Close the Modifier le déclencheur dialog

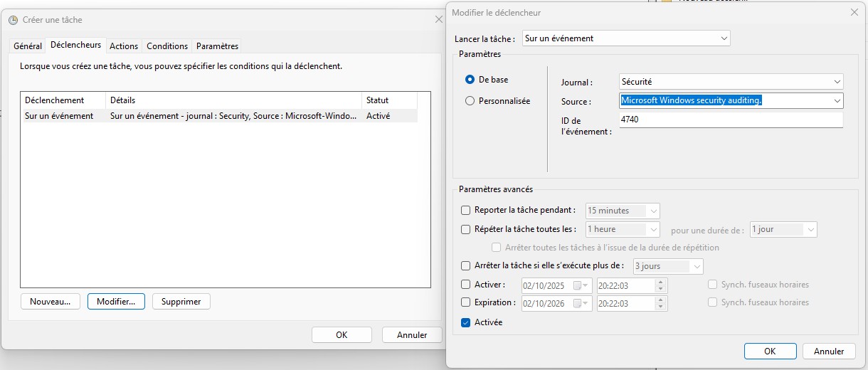(x=854, y=12)
